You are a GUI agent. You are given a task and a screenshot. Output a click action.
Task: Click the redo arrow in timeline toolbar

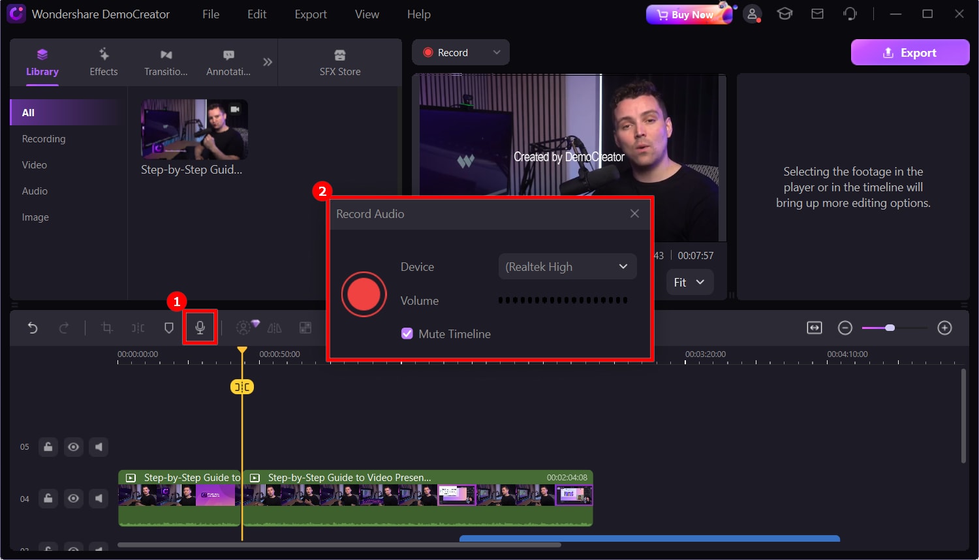64,328
